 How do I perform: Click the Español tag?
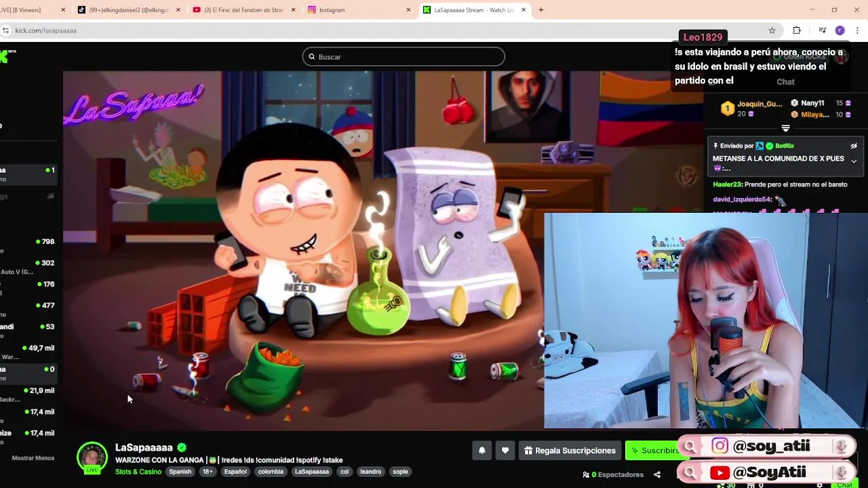[235, 472]
